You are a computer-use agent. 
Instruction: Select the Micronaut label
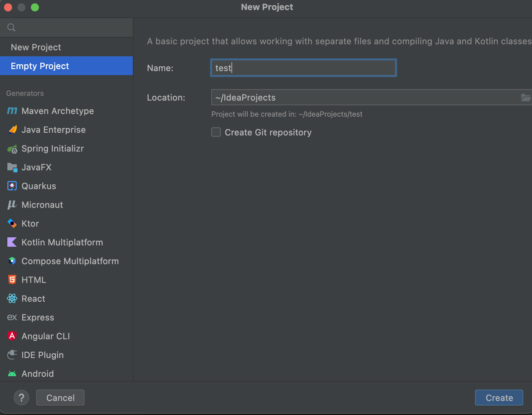click(x=42, y=205)
